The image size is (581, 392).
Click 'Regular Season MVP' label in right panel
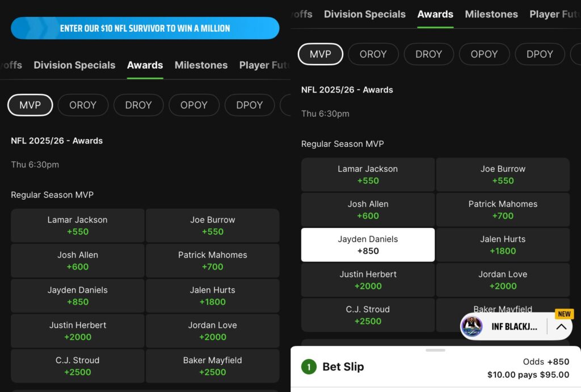(343, 144)
